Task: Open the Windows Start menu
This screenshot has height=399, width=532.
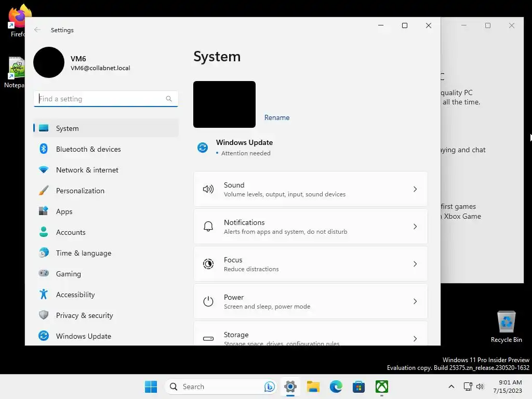Action: point(151,387)
